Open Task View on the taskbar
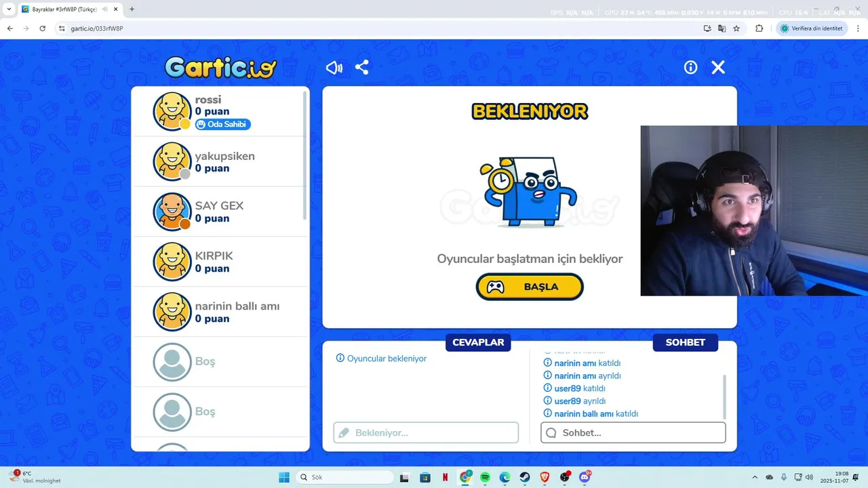The width and height of the screenshot is (868, 488). (404, 477)
